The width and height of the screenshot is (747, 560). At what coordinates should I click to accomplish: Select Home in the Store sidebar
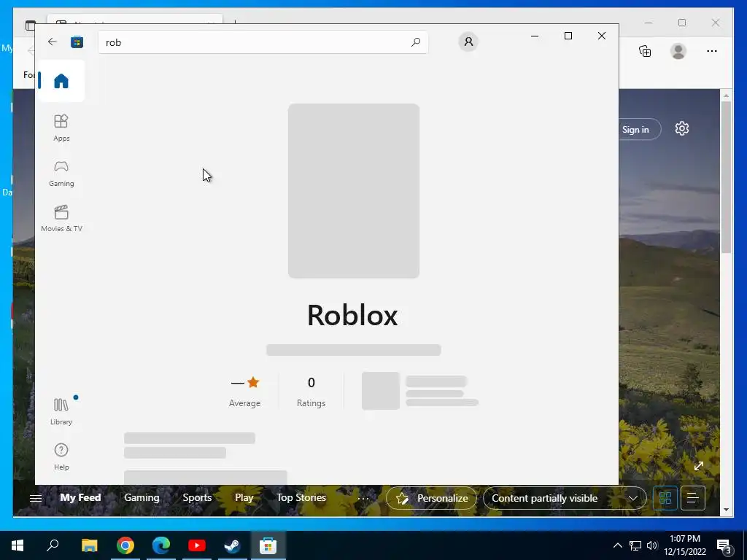click(x=61, y=80)
